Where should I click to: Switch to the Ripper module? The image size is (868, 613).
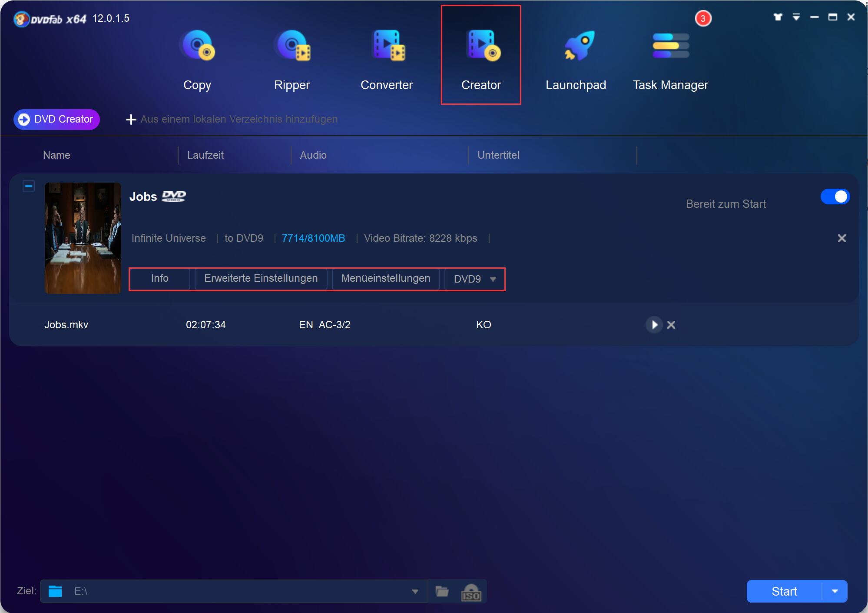point(292,60)
